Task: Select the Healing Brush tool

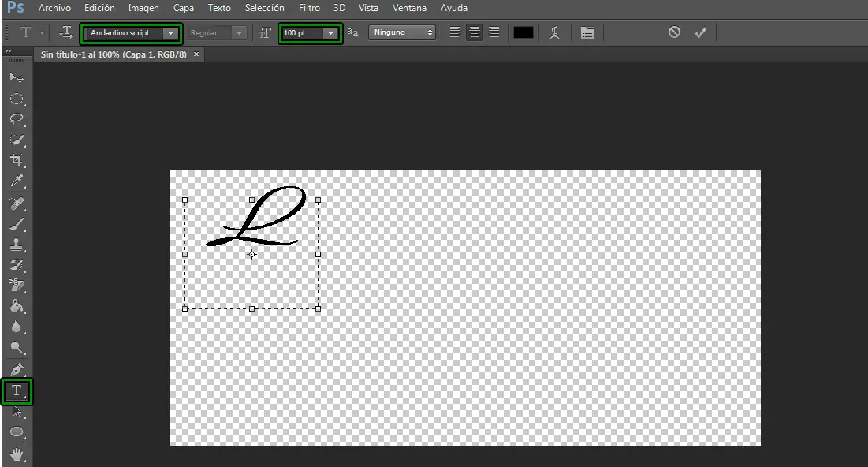Action: (x=17, y=204)
